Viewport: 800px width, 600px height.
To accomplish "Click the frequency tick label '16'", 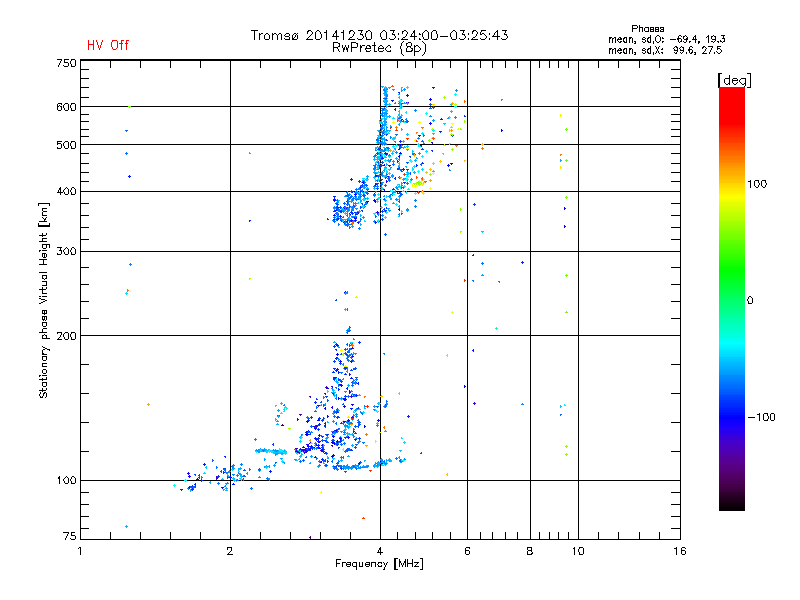I will [x=680, y=551].
